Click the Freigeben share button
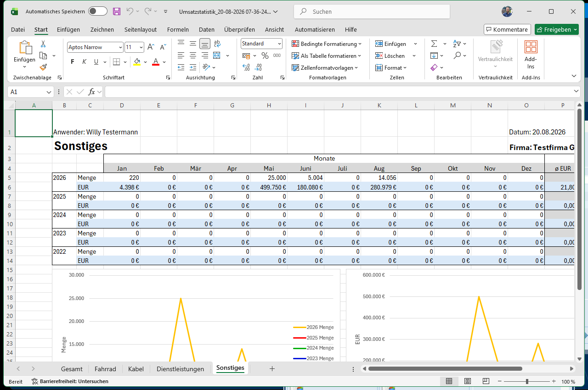This screenshot has width=588, height=390. point(556,29)
